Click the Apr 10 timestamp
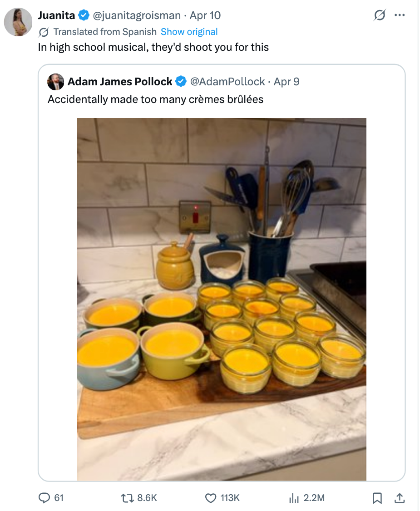This screenshot has width=420, height=511. [205, 15]
